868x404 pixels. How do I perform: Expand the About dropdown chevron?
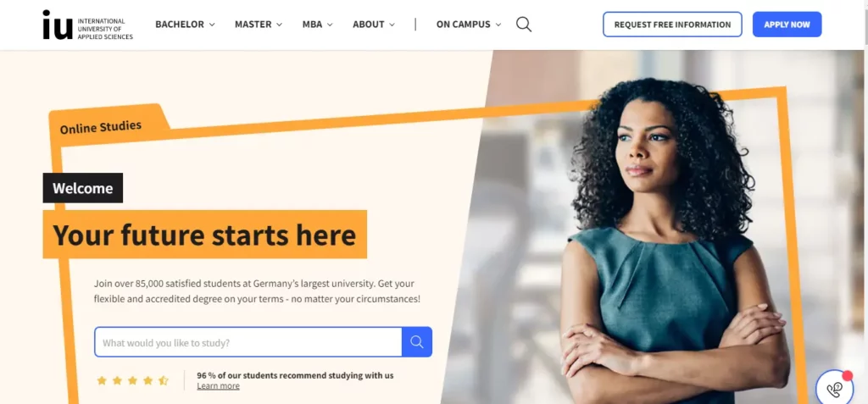(392, 25)
